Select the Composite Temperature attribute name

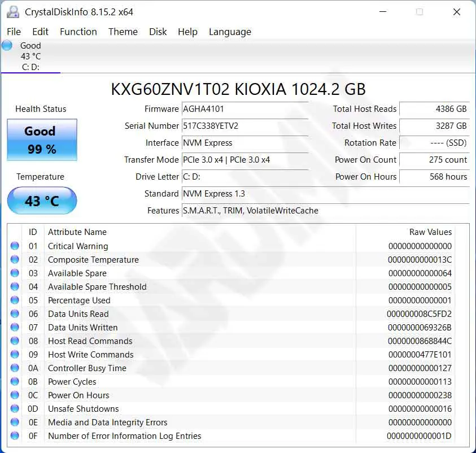93,260
